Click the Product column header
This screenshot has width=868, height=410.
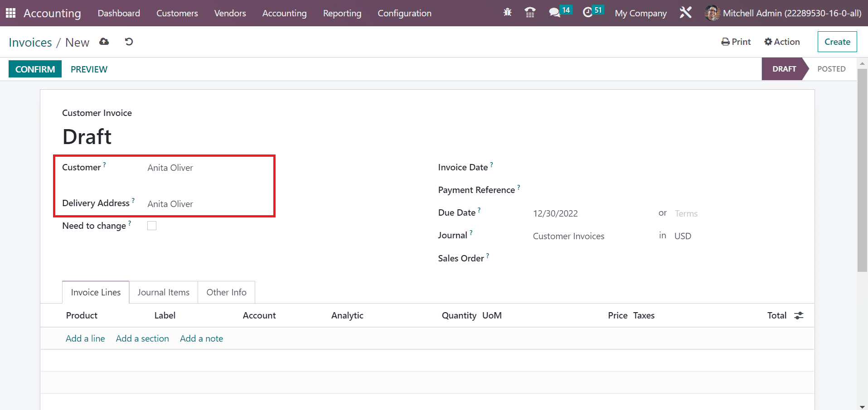tap(82, 315)
